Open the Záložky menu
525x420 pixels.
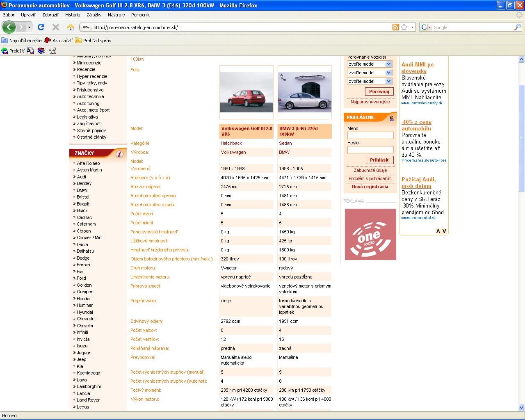[x=94, y=15]
